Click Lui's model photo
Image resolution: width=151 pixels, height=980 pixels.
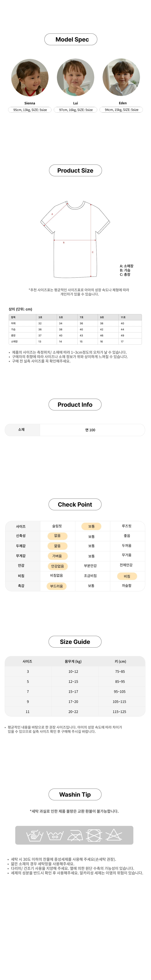75,78
